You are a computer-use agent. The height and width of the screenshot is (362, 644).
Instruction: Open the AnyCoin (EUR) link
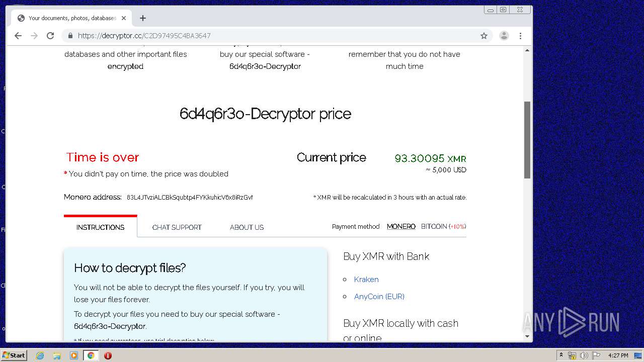(379, 297)
